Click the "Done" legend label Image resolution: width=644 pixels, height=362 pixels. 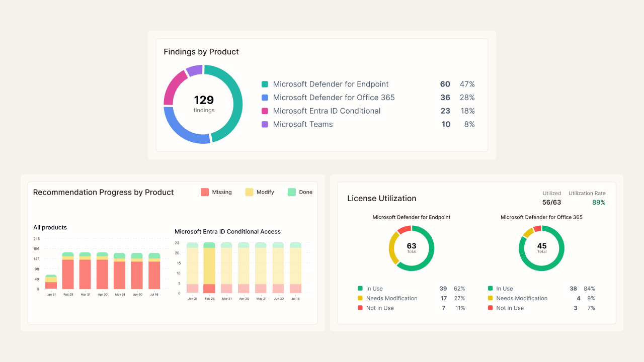click(x=306, y=192)
